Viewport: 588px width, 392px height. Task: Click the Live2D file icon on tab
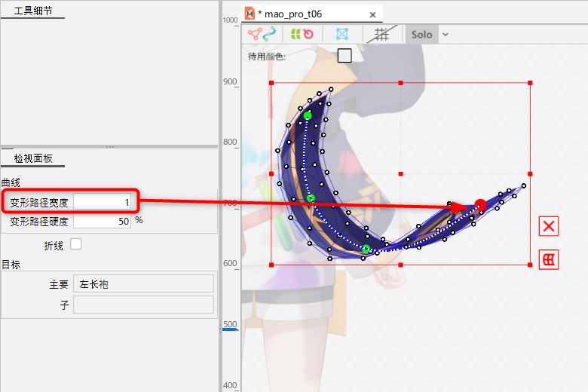[250, 14]
